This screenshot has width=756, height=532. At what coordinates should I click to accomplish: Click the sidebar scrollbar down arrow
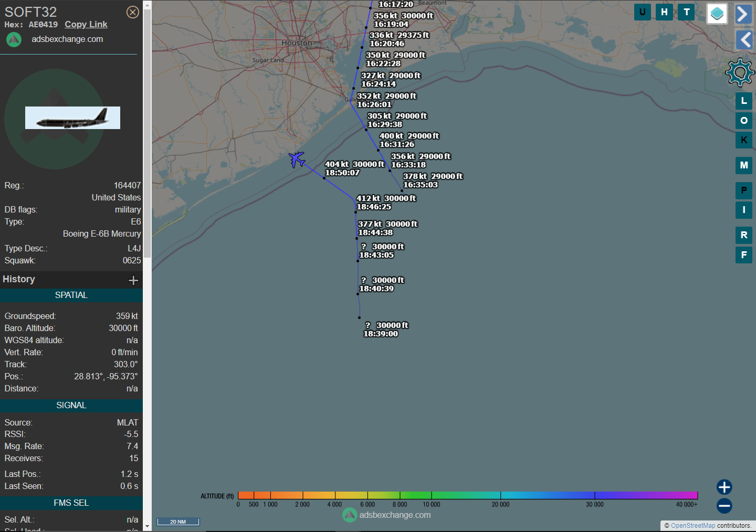[x=147, y=526]
